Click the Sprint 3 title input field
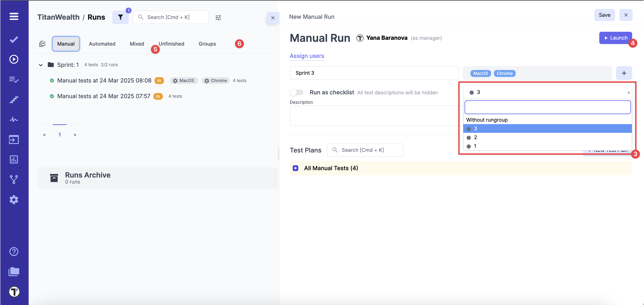The width and height of the screenshot is (644, 305). [x=374, y=73]
